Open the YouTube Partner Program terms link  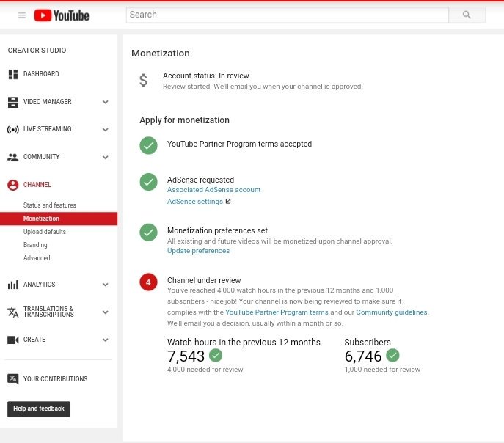(x=277, y=312)
